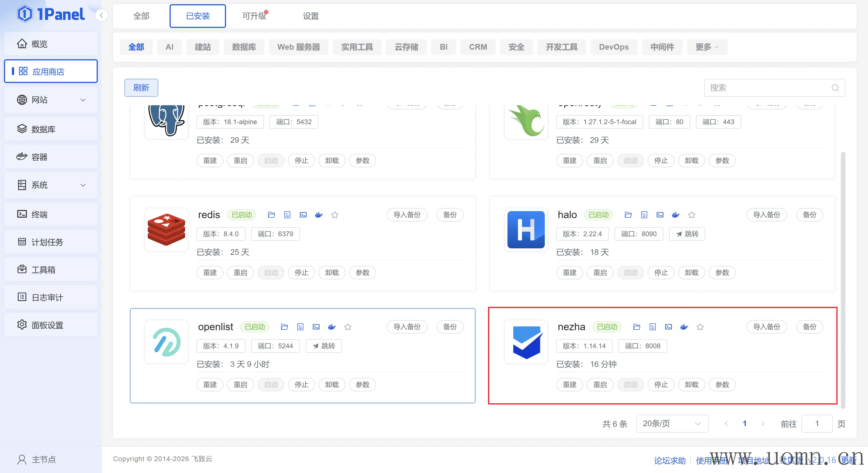Open the 20条/页 page size dropdown

[672, 424]
